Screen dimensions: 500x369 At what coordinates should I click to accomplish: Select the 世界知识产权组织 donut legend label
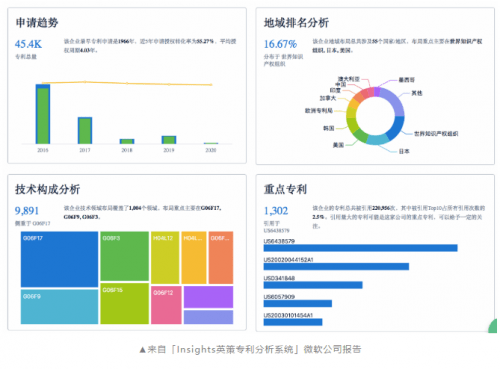[436, 134]
